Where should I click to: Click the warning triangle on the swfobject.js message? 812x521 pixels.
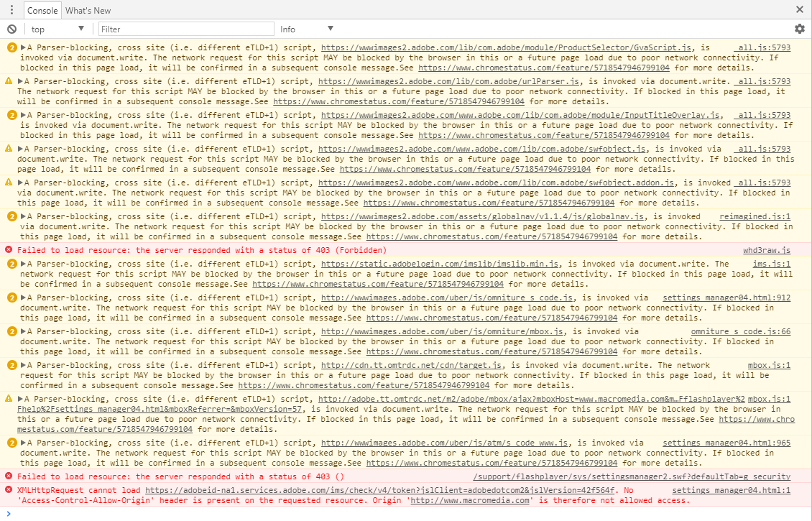(x=9, y=149)
